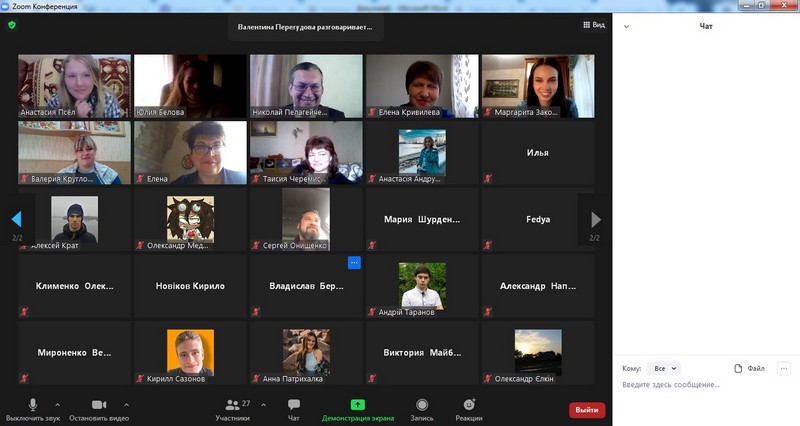This screenshot has width=800, height=426.
Task: Click Олександр Єлкін sunset picture tile
Action: 538,352
